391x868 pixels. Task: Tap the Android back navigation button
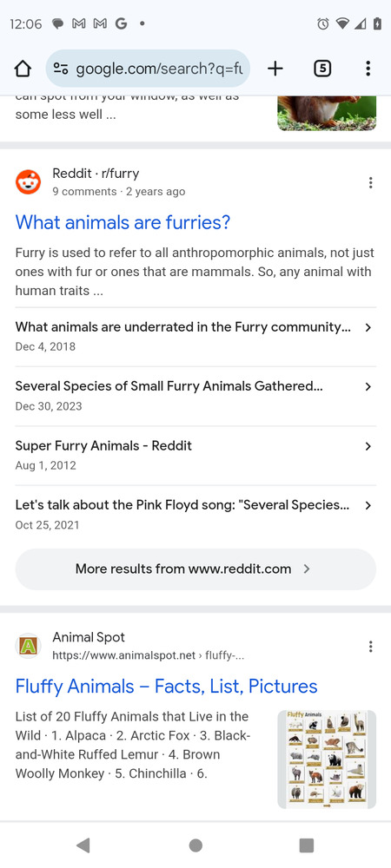83,845
